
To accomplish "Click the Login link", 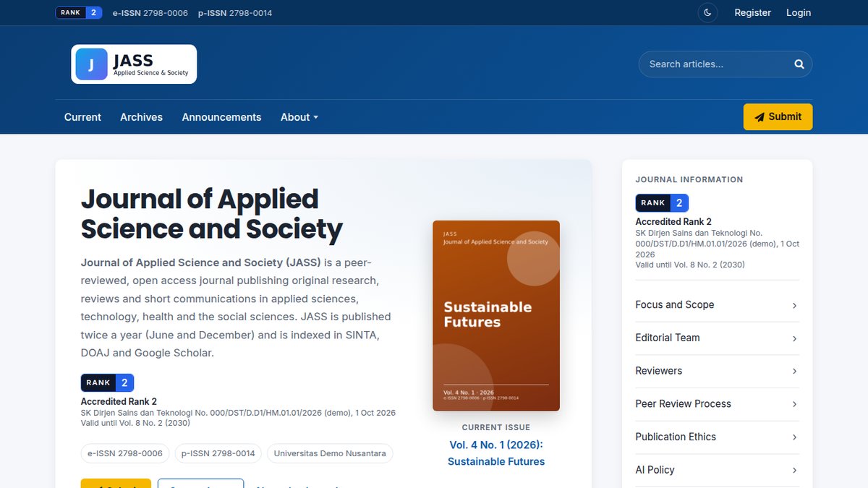I will click(x=799, y=12).
